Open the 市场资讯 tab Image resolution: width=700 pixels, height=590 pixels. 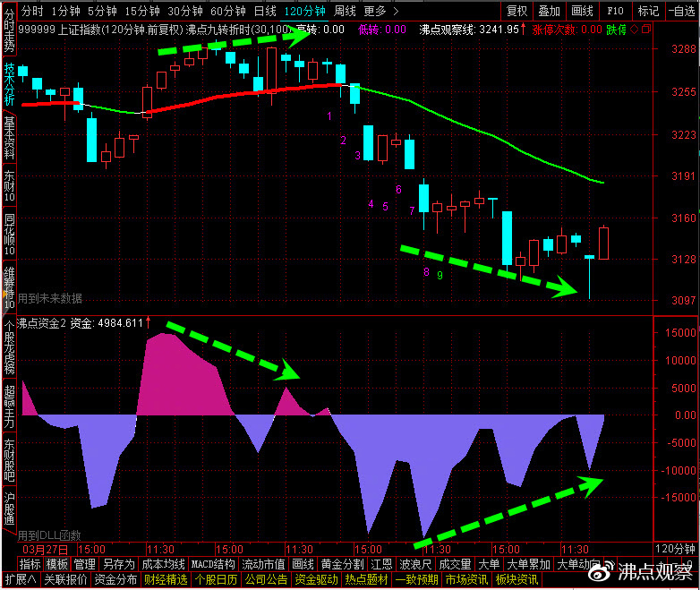tap(466, 580)
